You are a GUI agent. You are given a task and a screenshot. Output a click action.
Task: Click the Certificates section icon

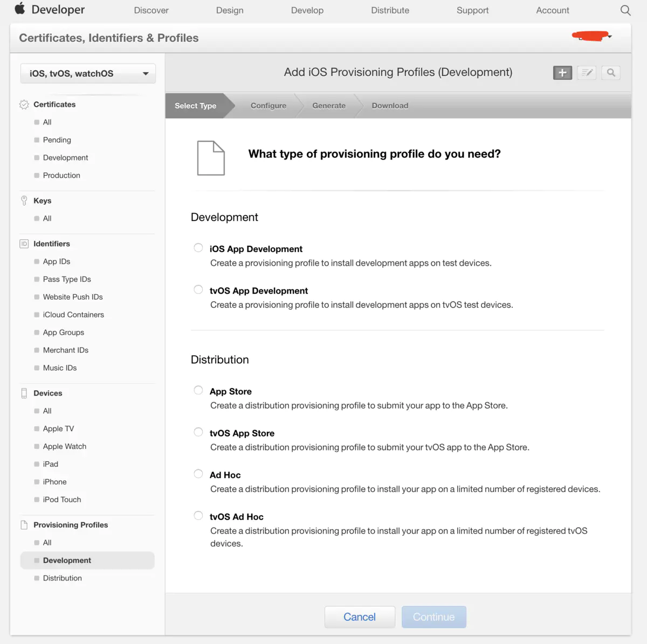click(x=24, y=105)
